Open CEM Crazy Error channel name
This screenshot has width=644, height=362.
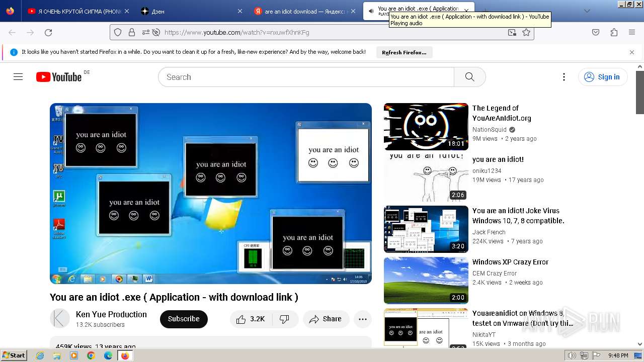pyautogui.click(x=495, y=274)
